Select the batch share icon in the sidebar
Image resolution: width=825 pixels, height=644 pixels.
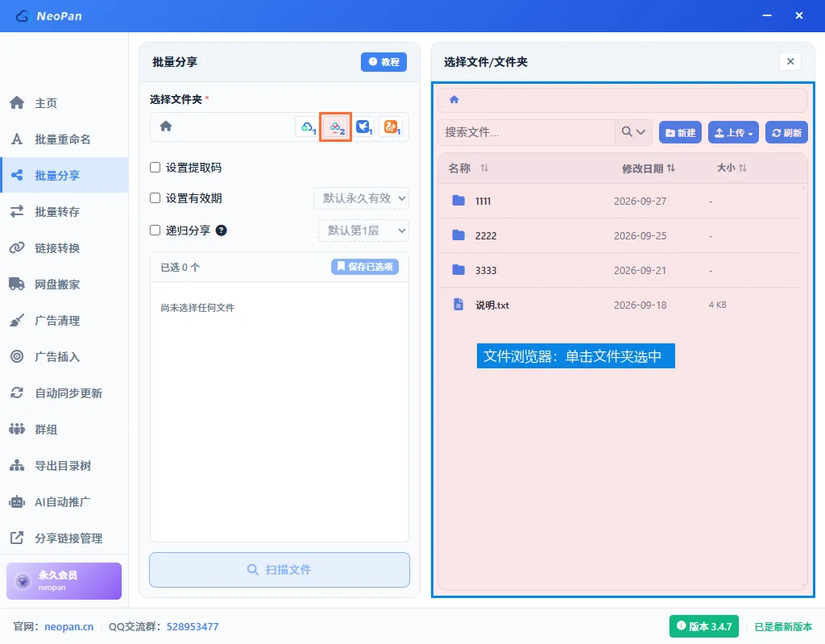click(17, 176)
